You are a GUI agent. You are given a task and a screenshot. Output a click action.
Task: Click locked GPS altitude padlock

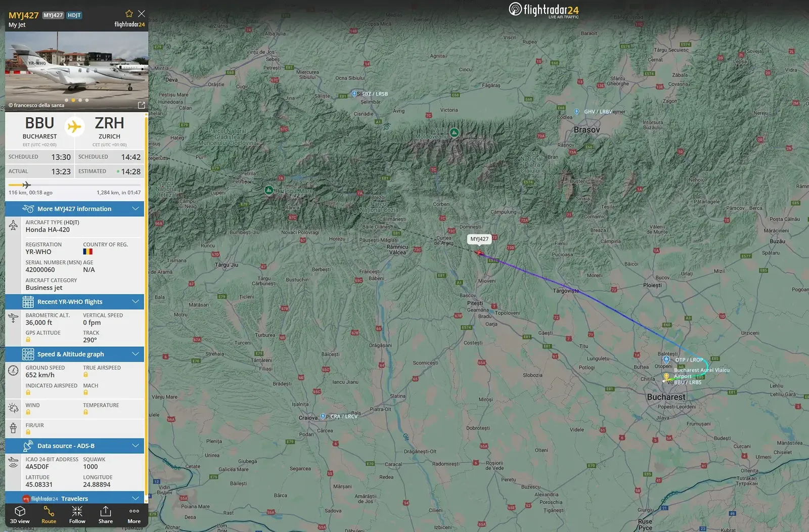coord(28,340)
